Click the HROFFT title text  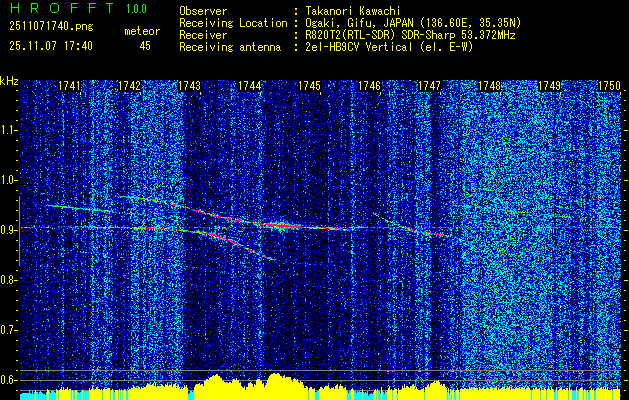coord(61,8)
